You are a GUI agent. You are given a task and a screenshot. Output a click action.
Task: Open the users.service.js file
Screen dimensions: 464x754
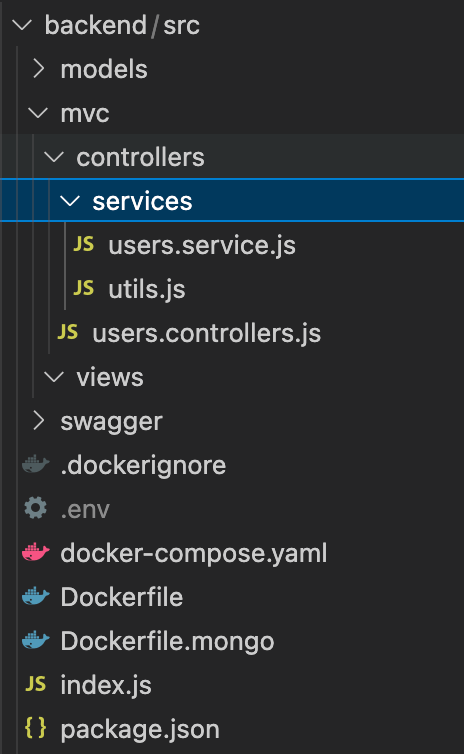pyautogui.click(x=202, y=245)
